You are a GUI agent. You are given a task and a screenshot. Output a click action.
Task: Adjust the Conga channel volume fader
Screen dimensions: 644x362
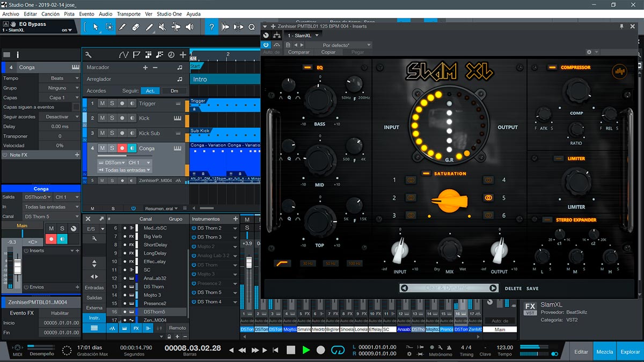[18, 267]
